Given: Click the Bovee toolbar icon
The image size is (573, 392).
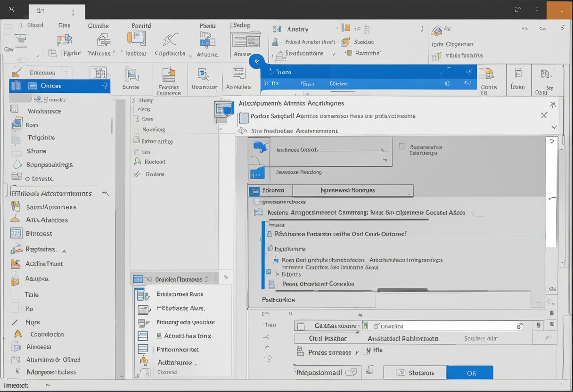Looking at the screenshot, I should coord(131,74).
